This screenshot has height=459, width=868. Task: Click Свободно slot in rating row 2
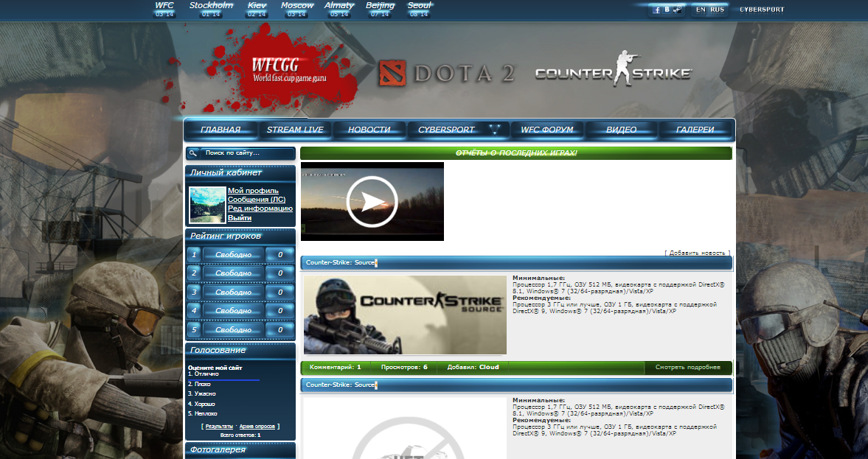pos(233,273)
